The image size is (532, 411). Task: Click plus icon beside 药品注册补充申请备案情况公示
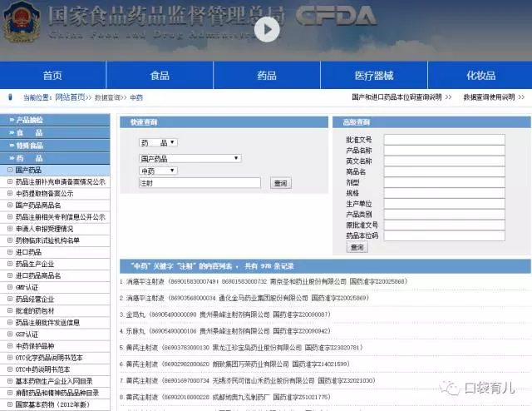[10, 181]
